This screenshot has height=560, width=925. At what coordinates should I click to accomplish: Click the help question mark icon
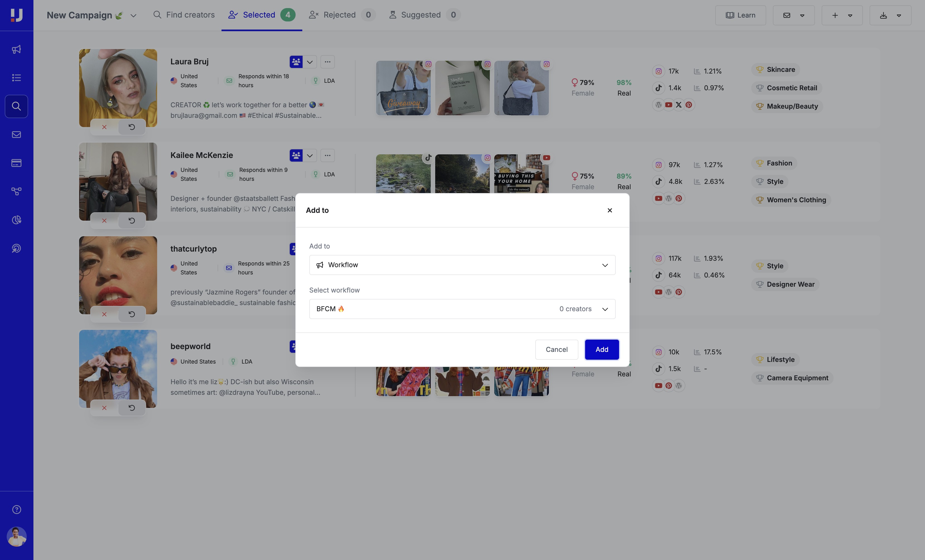(16, 509)
